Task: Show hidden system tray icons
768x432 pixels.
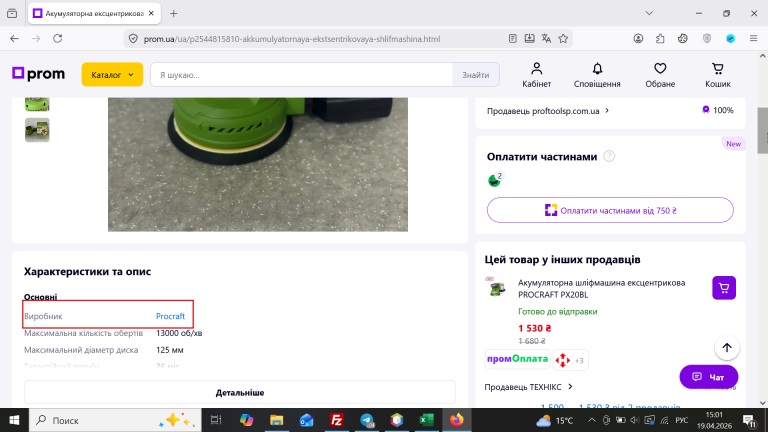Action: coord(592,420)
